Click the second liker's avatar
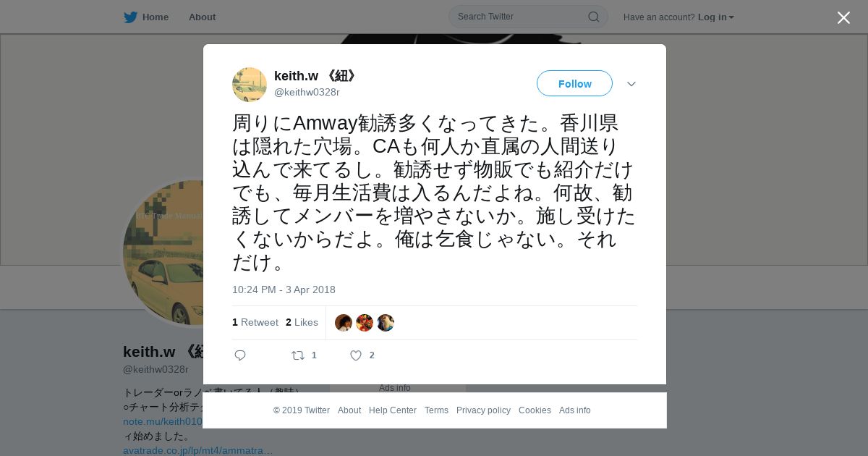868x456 pixels. [x=365, y=323]
